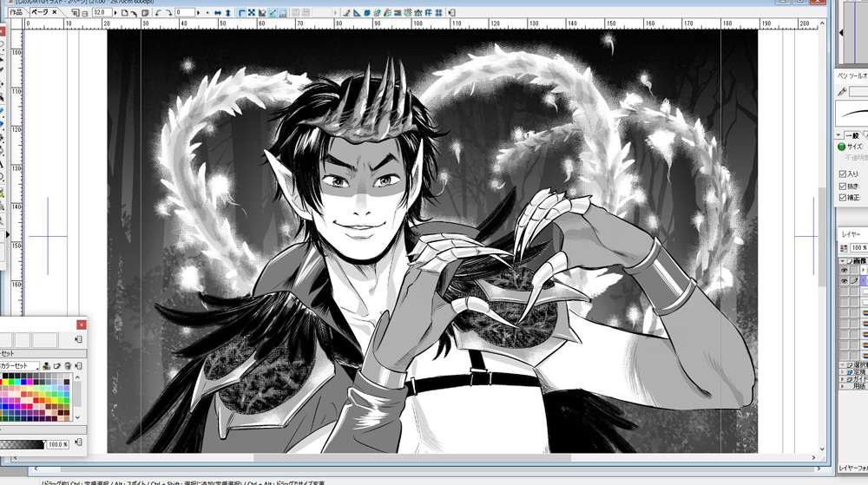868x485 pixels.
Task: Click the green サイズ indicator button
Action: coord(841,146)
